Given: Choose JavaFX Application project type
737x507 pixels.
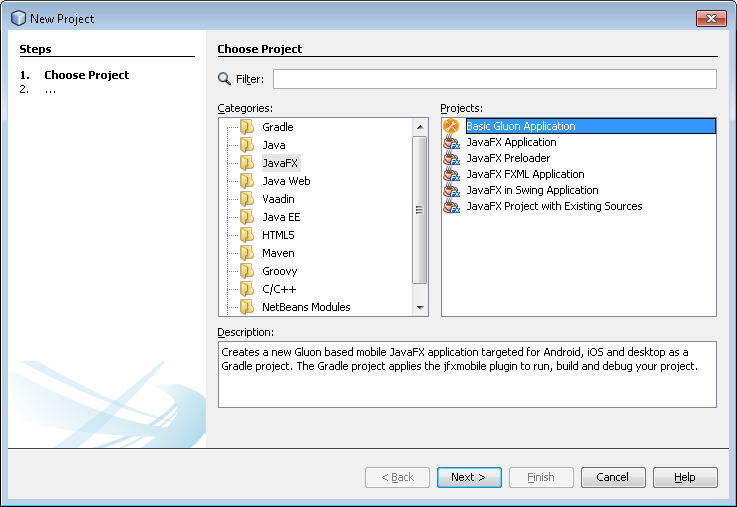Looking at the screenshot, I should click(511, 142).
